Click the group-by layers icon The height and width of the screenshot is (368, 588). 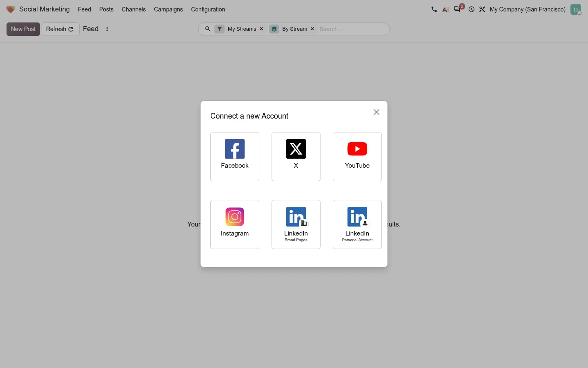pos(274,29)
